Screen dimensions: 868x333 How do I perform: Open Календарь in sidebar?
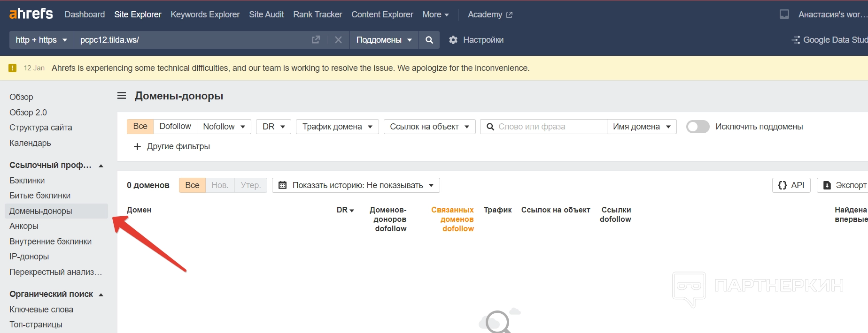tap(30, 143)
